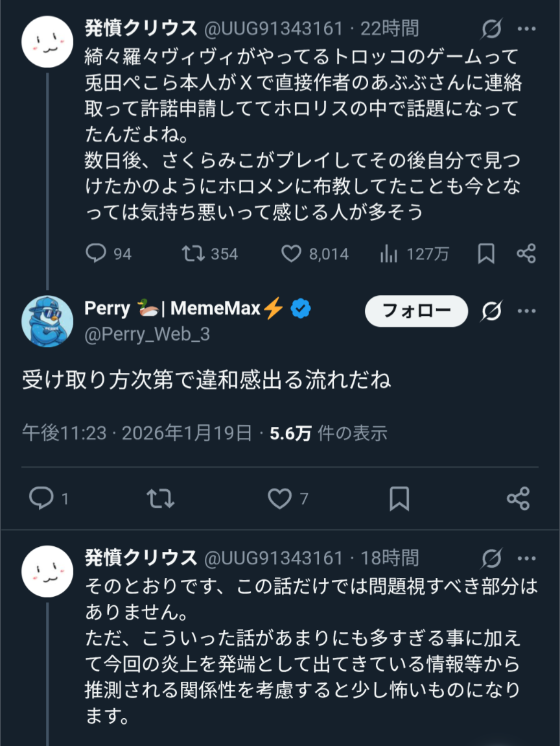Open Grok icon beside the フォロー button

click(492, 311)
